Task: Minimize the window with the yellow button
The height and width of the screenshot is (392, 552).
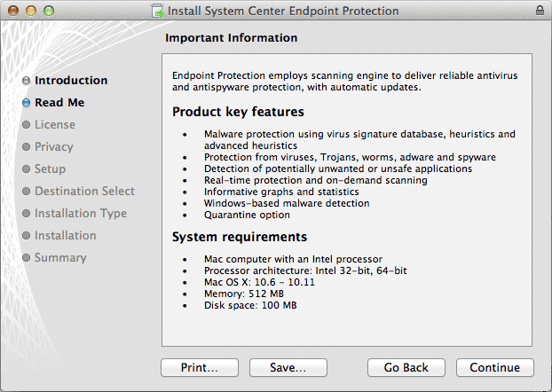Action: [31, 11]
